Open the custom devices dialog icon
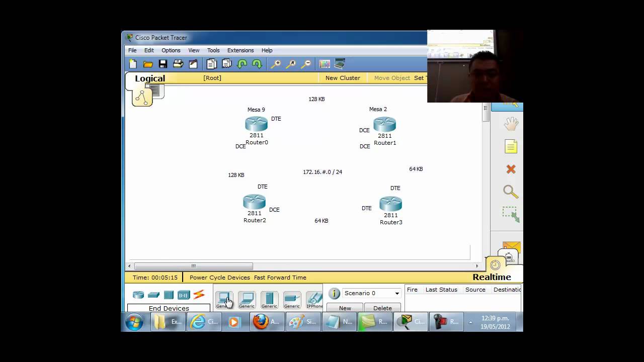The height and width of the screenshot is (362, 644). pos(340,64)
